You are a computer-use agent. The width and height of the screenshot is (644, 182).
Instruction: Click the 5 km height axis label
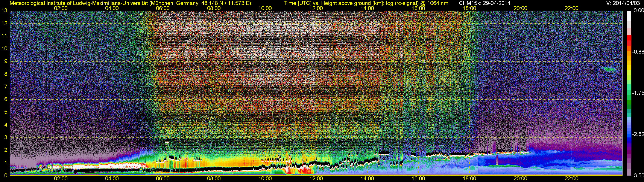pos(6,112)
